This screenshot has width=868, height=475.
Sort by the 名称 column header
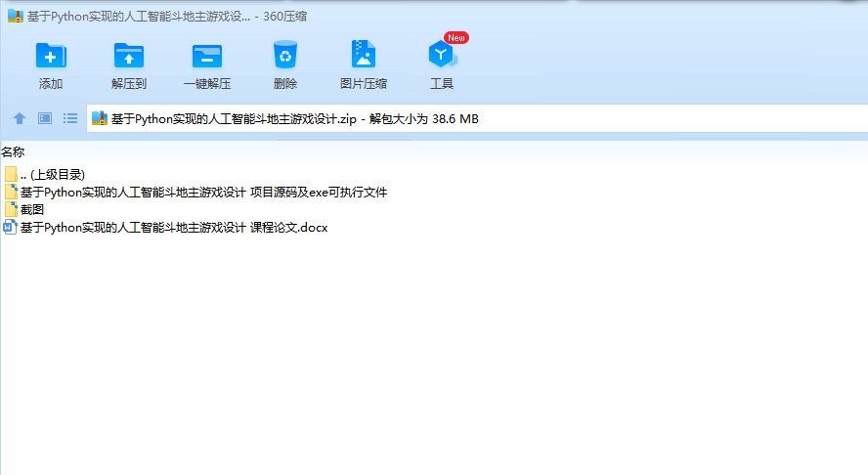(13, 151)
